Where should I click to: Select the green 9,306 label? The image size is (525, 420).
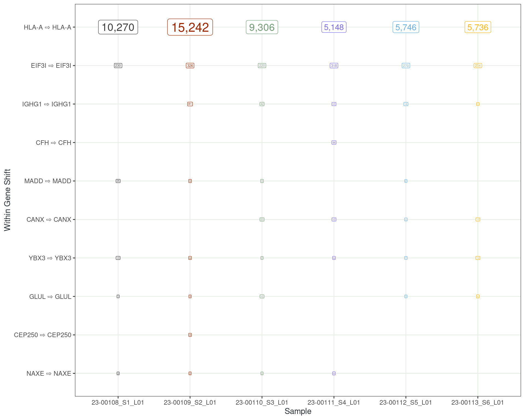(x=262, y=27)
